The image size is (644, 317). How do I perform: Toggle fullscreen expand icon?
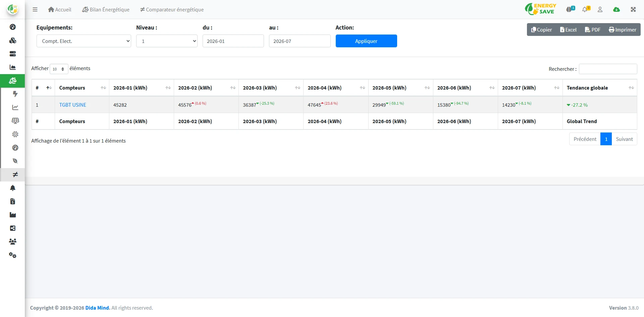[x=633, y=9]
